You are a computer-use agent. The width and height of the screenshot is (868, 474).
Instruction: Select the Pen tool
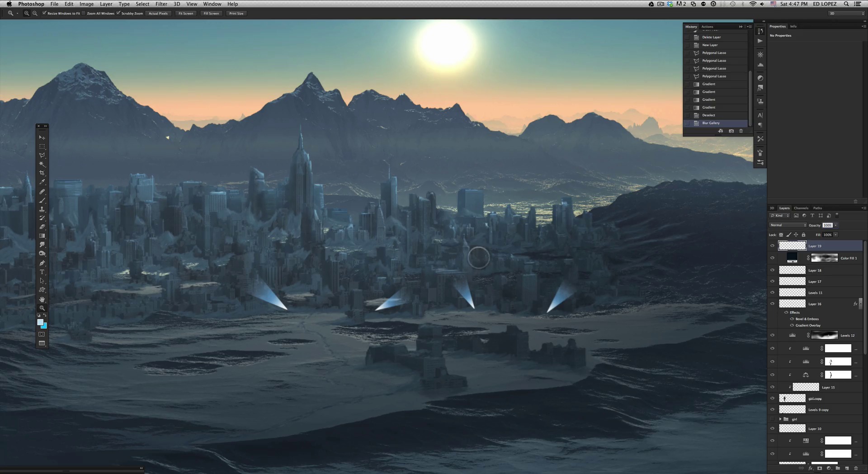pos(42,263)
